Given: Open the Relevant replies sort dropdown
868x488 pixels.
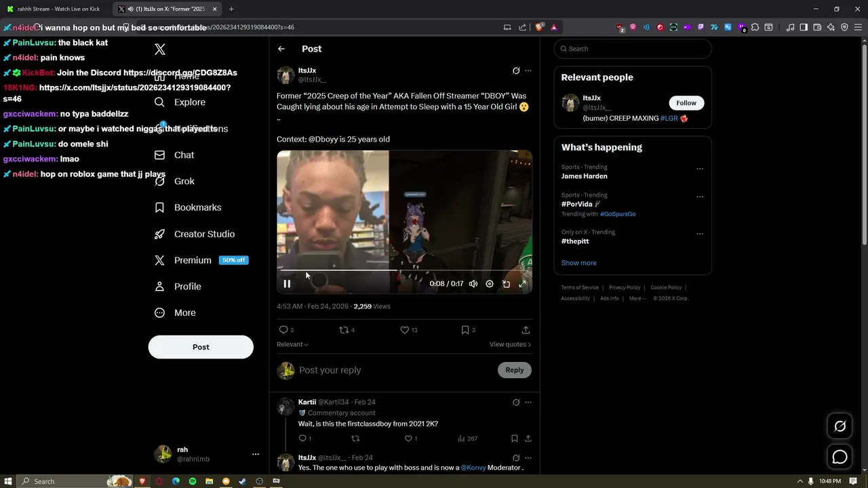Looking at the screenshot, I should pos(292,344).
